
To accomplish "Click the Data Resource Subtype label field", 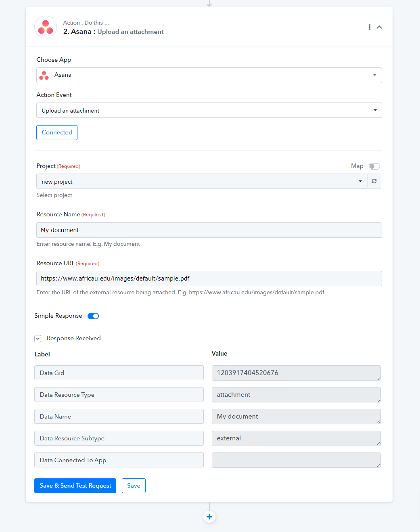I will pos(119,438).
